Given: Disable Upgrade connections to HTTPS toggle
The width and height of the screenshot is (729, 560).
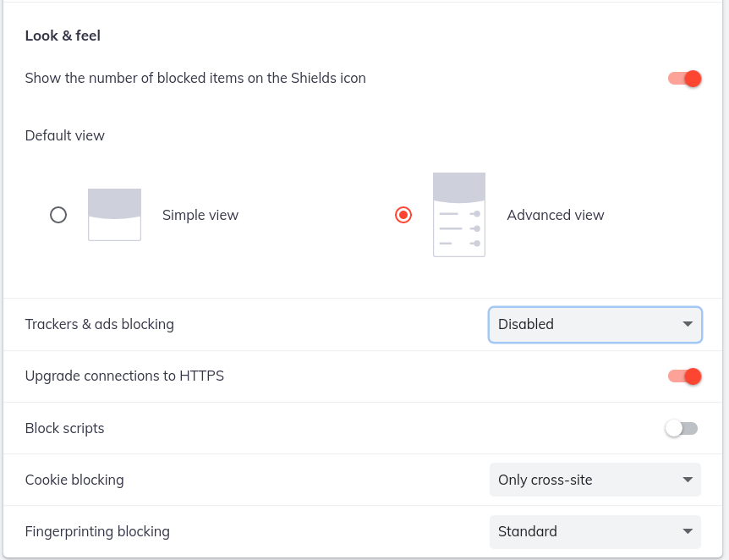Looking at the screenshot, I should tap(684, 376).
